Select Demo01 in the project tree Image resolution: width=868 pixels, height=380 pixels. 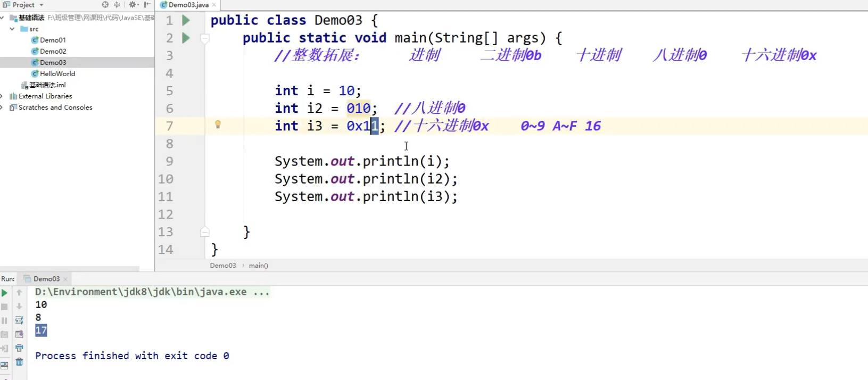tap(53, 40)
